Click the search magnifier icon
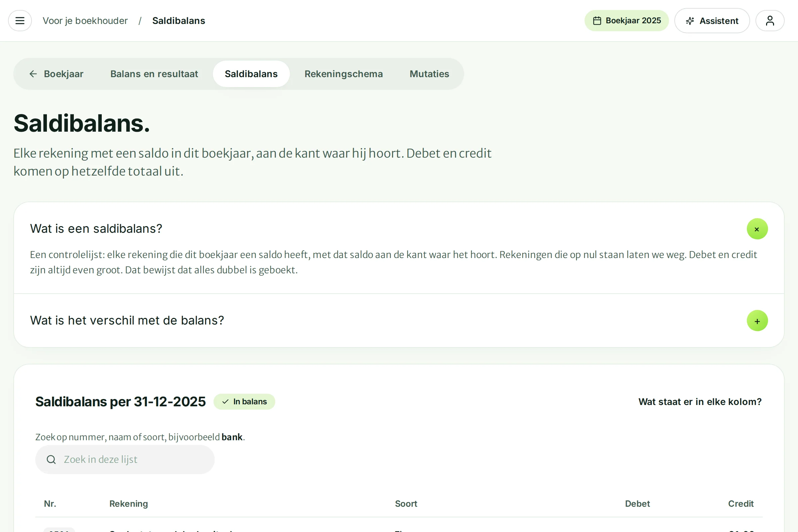The height and width of the screenshot is (532, 798). (51, 460)
